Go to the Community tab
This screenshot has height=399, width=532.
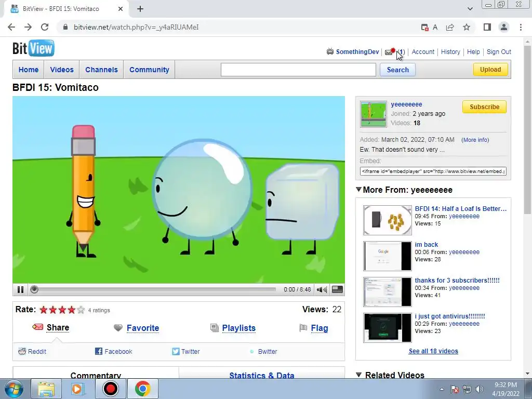(x=149, y=70)
